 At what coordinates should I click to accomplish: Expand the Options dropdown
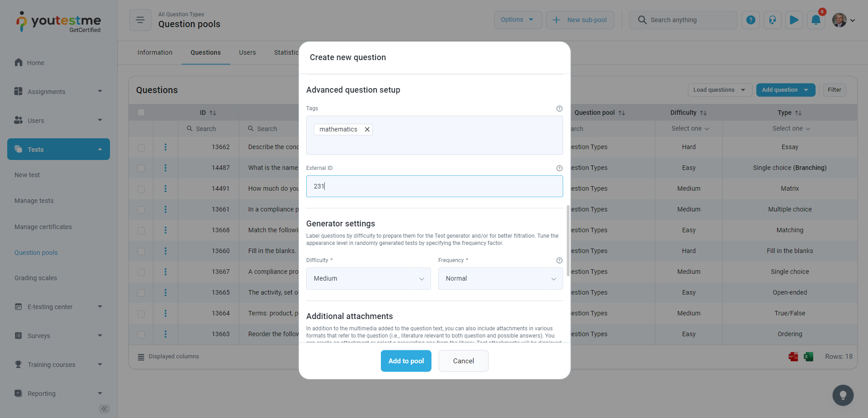[x=517, y=20]
